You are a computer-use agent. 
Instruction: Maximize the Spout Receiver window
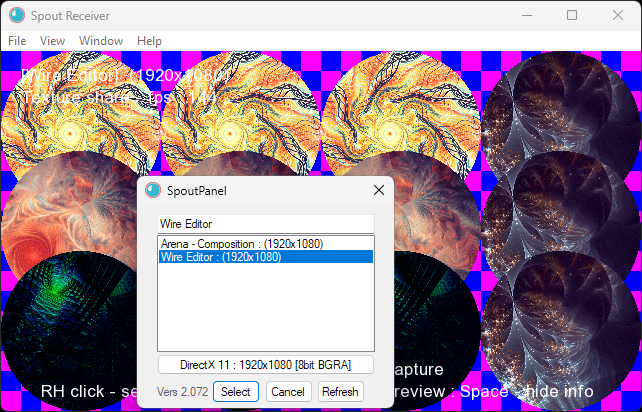pyautogui.click(x=572, y=15)
